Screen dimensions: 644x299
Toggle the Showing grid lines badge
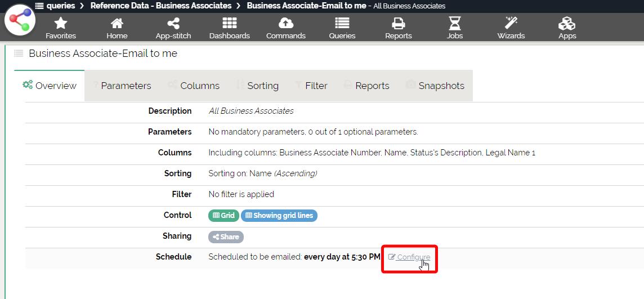coord(279,216)
